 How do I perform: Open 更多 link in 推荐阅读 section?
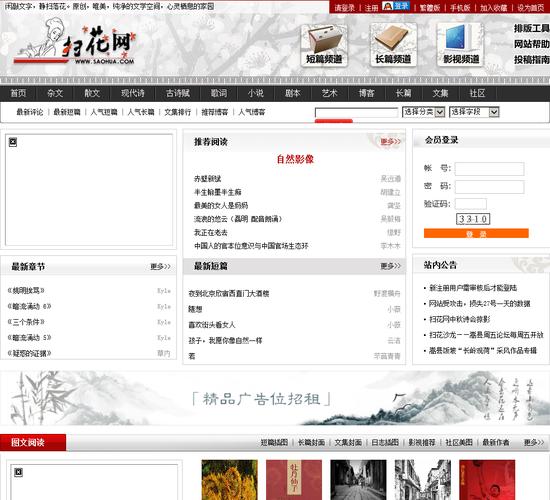coord(390,142)
